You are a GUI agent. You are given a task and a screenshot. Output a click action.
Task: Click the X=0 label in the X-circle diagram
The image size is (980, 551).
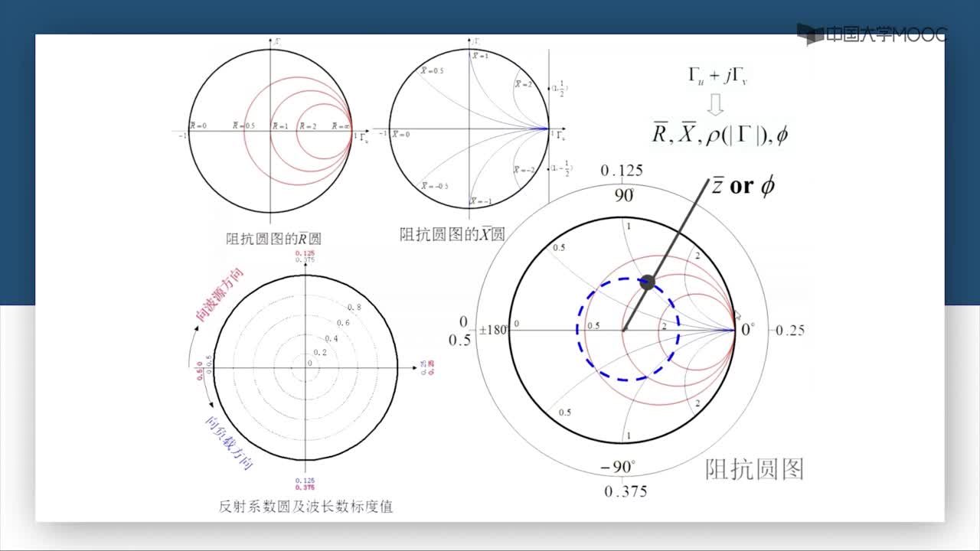tap(401, 134)
